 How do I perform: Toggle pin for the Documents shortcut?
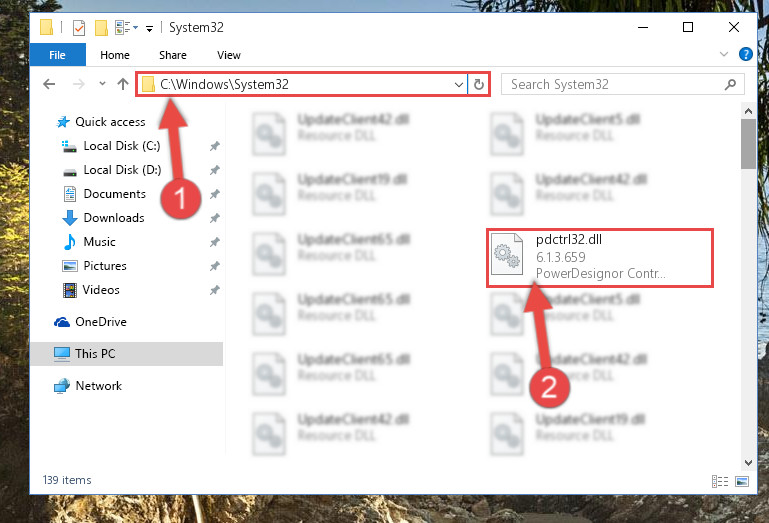[214, 194]
